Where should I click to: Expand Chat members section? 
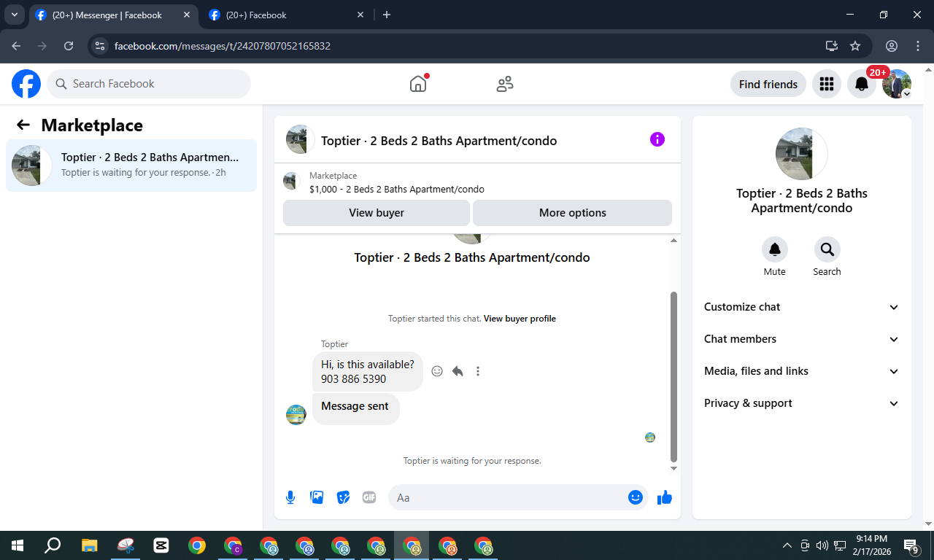(802, 339)
